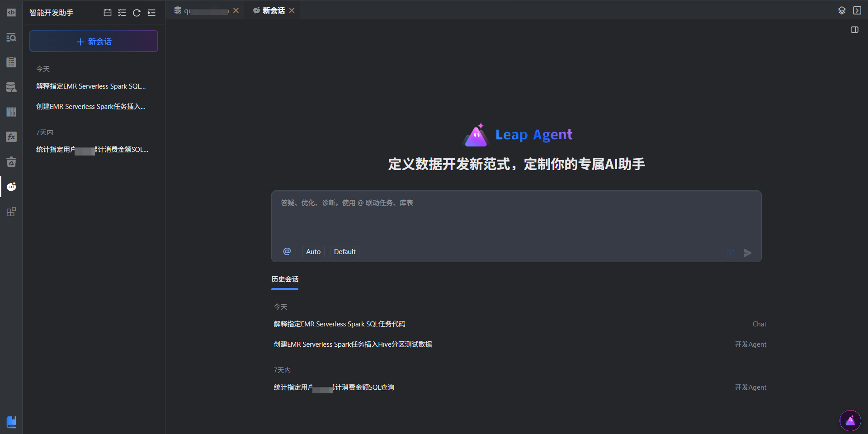This screenshot has width=868, height=434.
Task: Click 开发Agent label on 消费金额SQL查询 row
Action: (x=750, y=387)
